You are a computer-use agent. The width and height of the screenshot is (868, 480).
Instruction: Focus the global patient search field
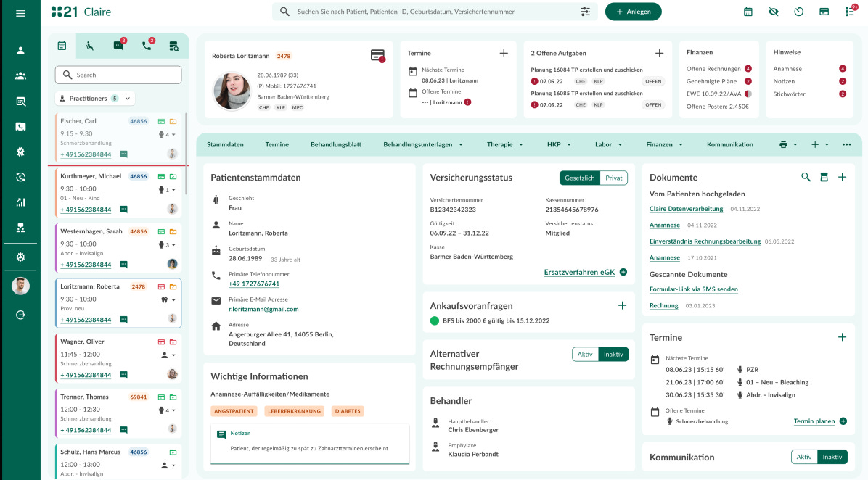[x=435, y=12]
